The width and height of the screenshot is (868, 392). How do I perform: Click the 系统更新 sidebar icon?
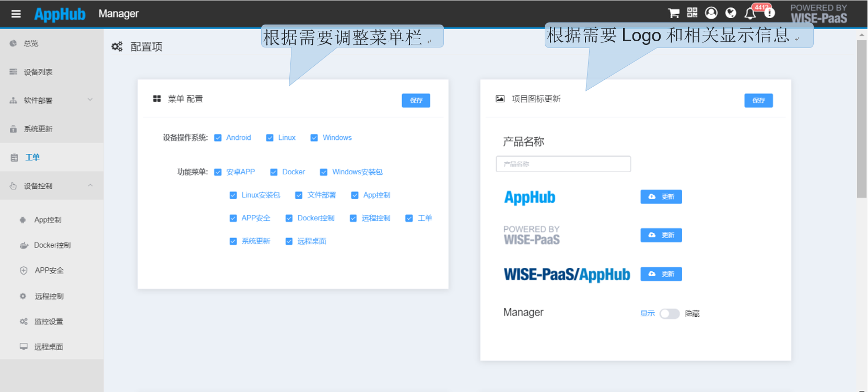click(x=13, y=129)
